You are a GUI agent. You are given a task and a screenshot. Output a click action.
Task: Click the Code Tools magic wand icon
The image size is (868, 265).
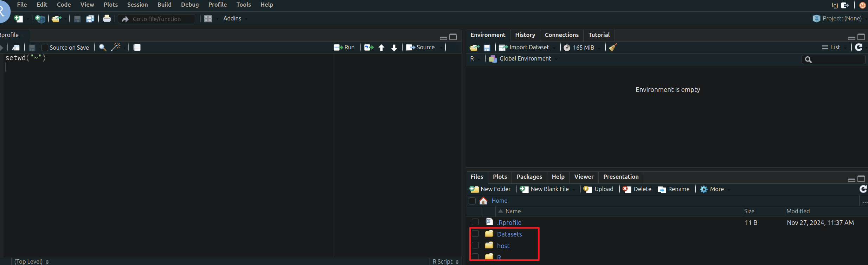coord(116,47)
